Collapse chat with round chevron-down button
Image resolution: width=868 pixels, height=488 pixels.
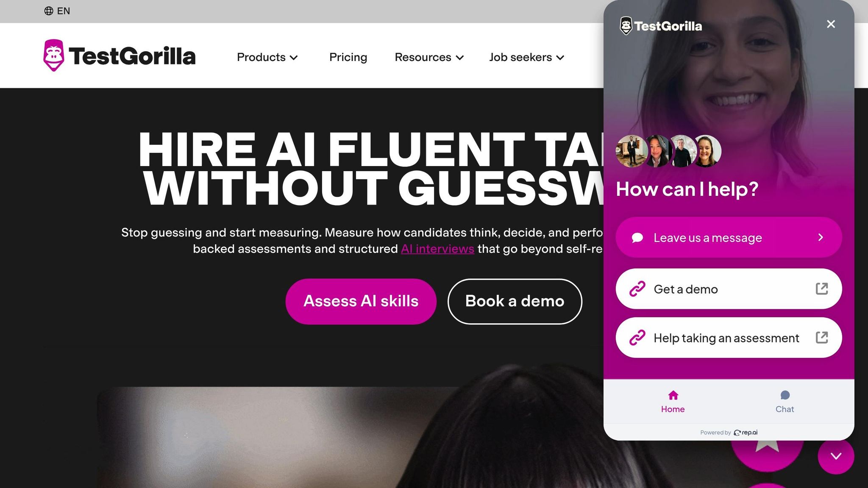click(x=836, y=456)
